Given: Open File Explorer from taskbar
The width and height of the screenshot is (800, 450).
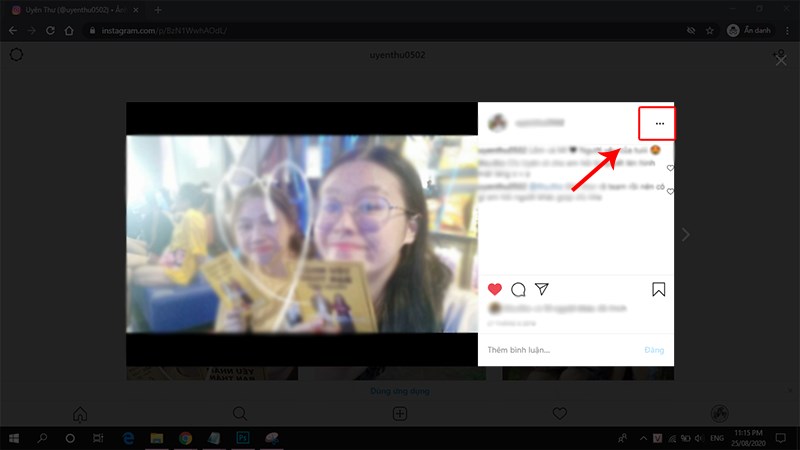Looking at the screenshot, I should pyautogui.click(x=157, y=438).
